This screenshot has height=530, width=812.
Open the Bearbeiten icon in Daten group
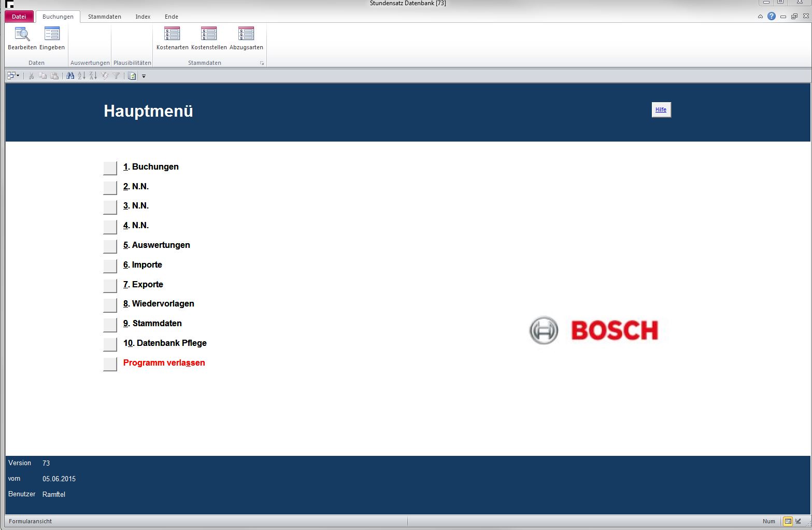pos(22,38)
